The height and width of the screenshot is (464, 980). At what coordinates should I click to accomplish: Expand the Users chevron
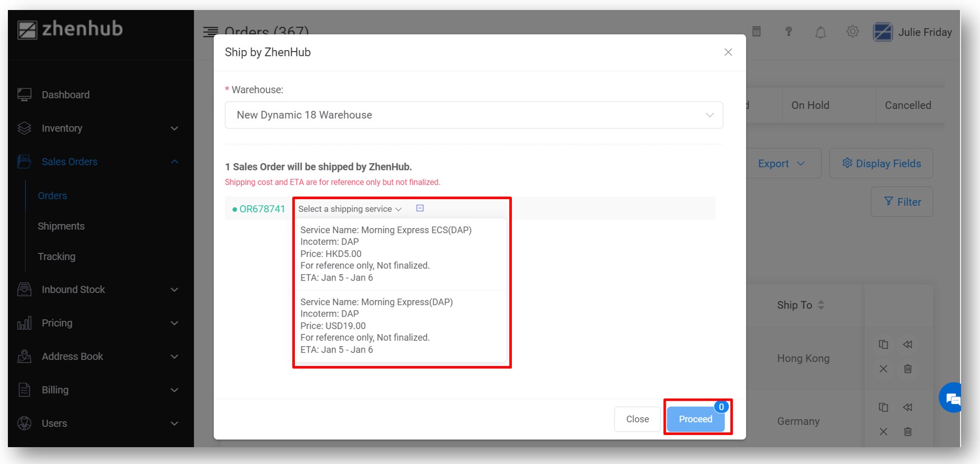[x=174, y=423]
